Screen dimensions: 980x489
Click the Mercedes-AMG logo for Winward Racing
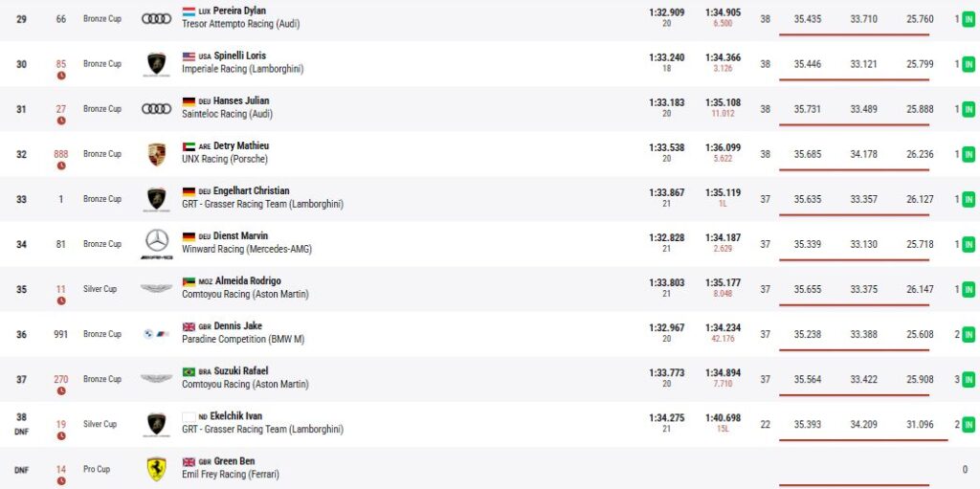click(156, 243)
